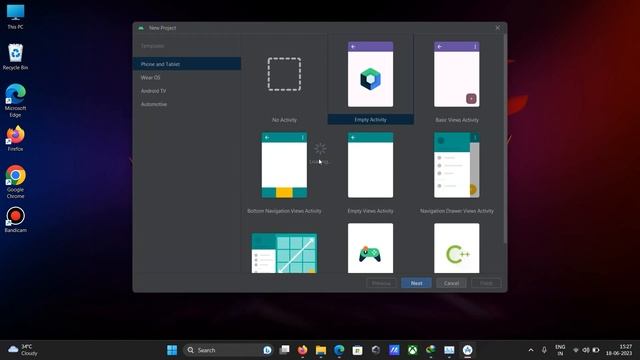Select the Native C++ template
The height and width of the screenshot is (360, 640).
457,248
